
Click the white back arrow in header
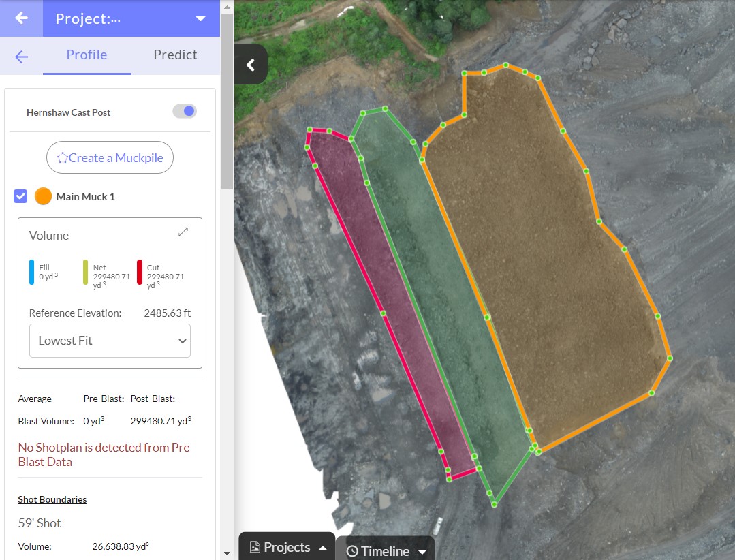tap(21, 18)
